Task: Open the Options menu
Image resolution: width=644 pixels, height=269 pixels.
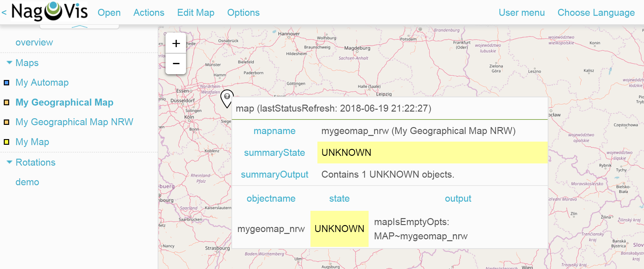Action: click(x=244, y=13)
